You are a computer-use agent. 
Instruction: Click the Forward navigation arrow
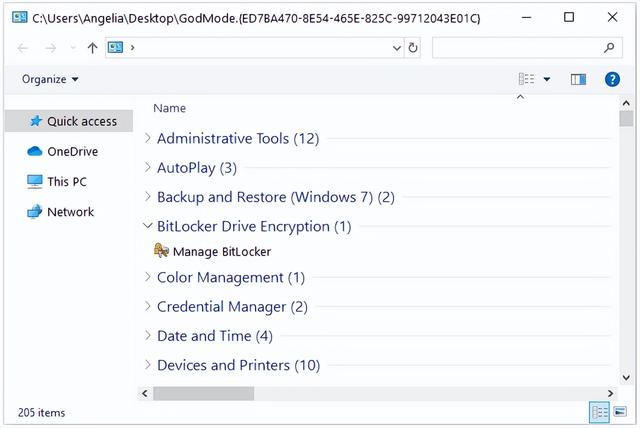[50, 48]
